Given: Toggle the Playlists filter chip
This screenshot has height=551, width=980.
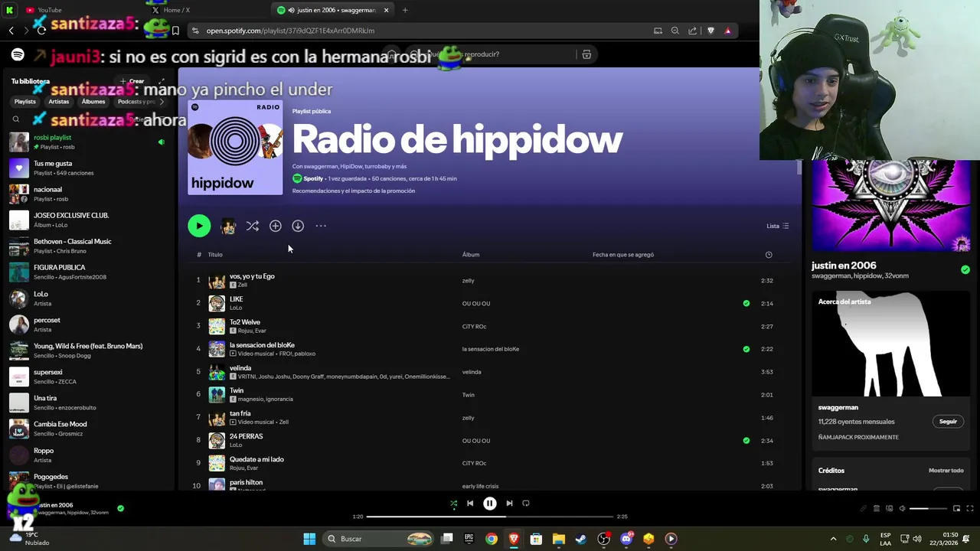Looking at the screenshot, I should [x=24, y=102].
